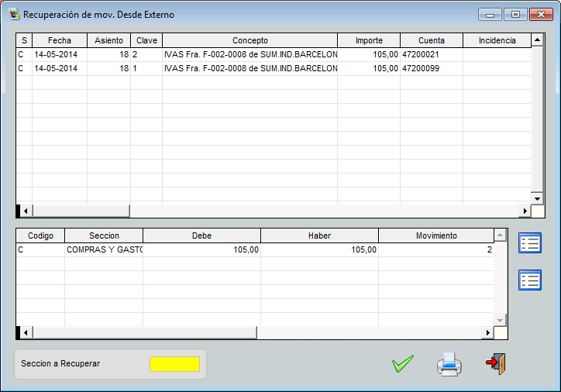Click the application icon in title bar
The image size is (561, 392).
(13, 14)
